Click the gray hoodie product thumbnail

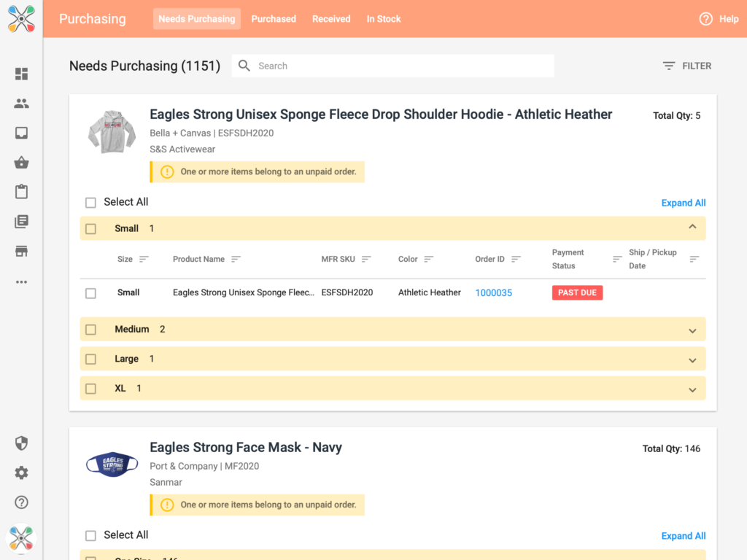coord(112,131)
